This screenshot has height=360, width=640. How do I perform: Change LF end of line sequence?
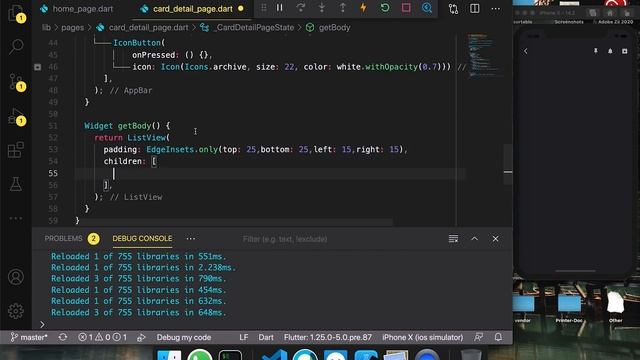click(x=244, y=337)
